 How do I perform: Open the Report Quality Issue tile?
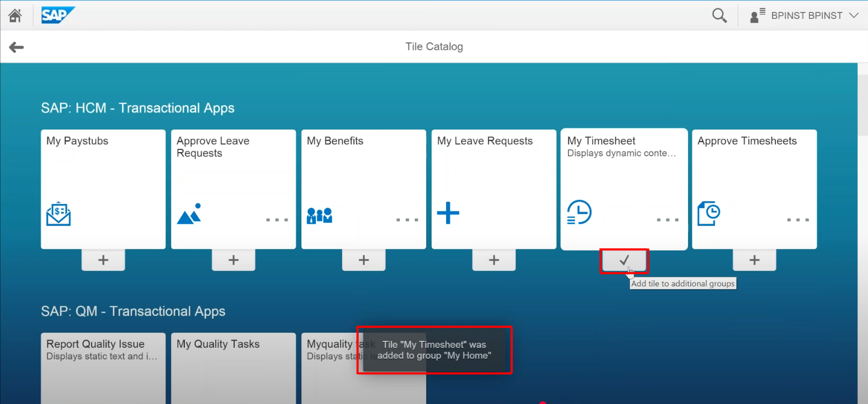point(103,367)
